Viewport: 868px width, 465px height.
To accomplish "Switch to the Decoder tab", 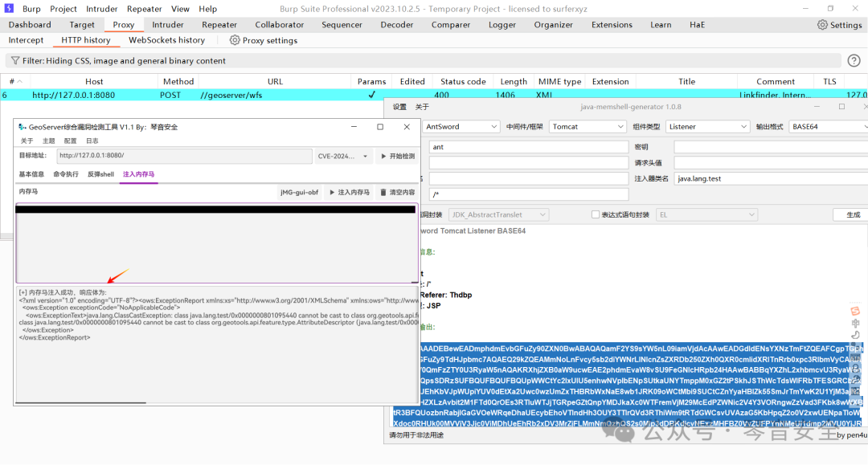I will pyautogui.click(x=397, y=25).
